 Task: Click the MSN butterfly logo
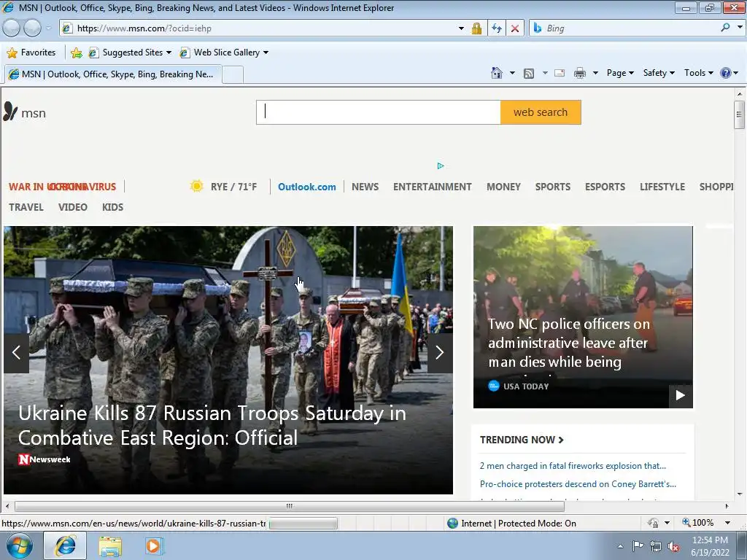click(x=10, y=112)
